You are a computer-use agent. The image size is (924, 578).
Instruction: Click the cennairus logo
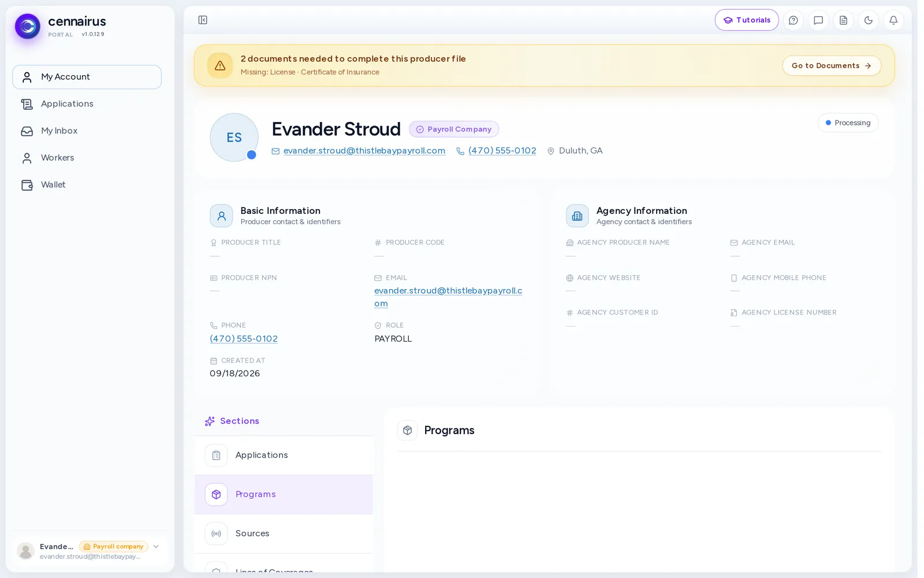click(28, 27)
